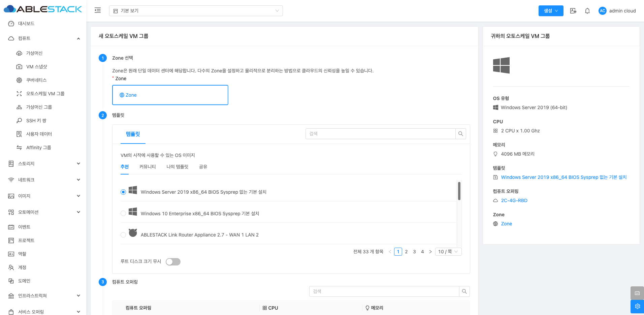Click the compute offering search icon
644x315 pixels.
click(464, 291)
